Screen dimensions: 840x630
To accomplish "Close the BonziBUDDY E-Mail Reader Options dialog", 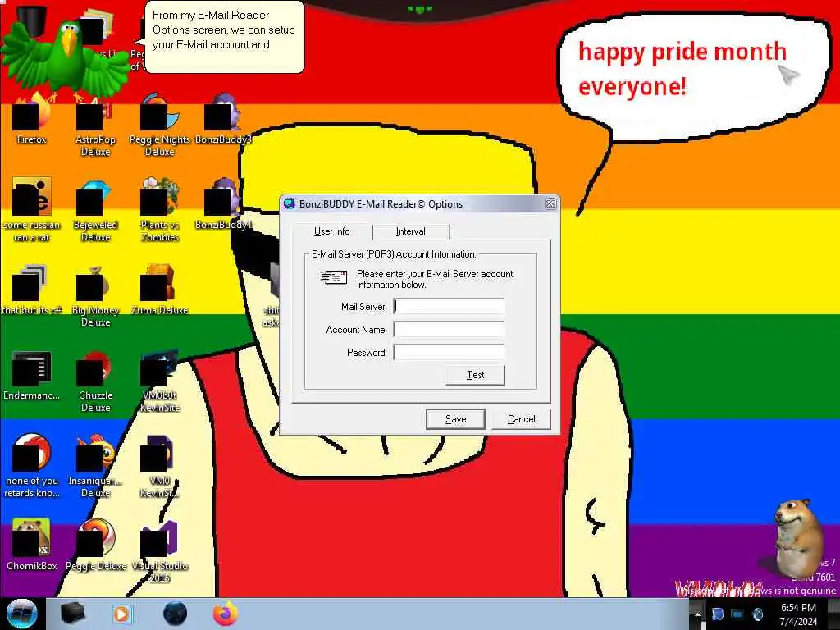I will (x=550, y=204).
